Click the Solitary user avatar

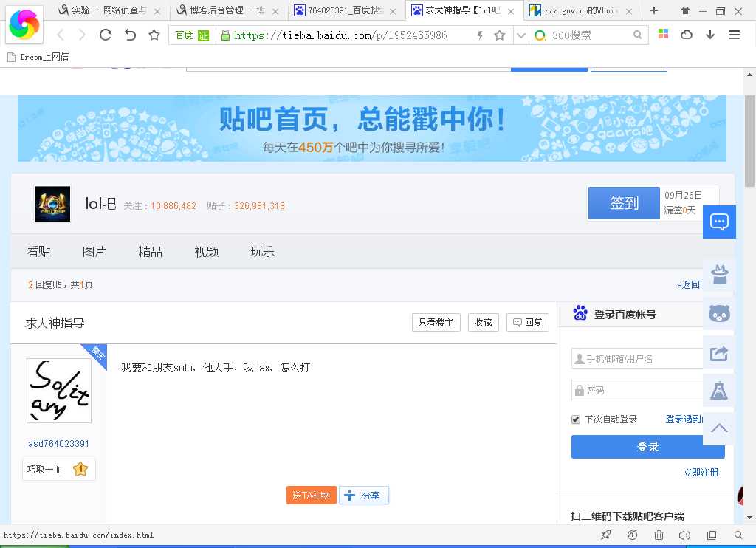click(59, 391)
